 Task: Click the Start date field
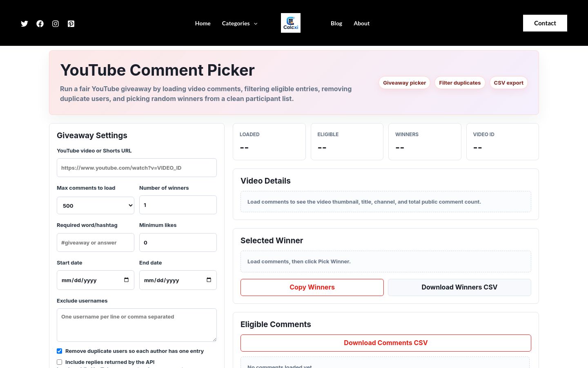click(x=96, y=280)
